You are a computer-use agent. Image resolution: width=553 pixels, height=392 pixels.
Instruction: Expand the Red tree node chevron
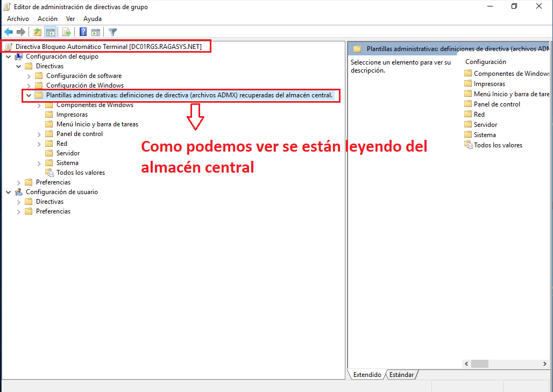tap(38, 143)
